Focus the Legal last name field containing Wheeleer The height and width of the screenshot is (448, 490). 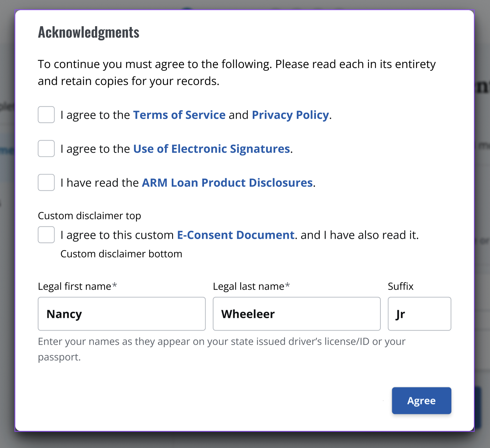point(296,314)
